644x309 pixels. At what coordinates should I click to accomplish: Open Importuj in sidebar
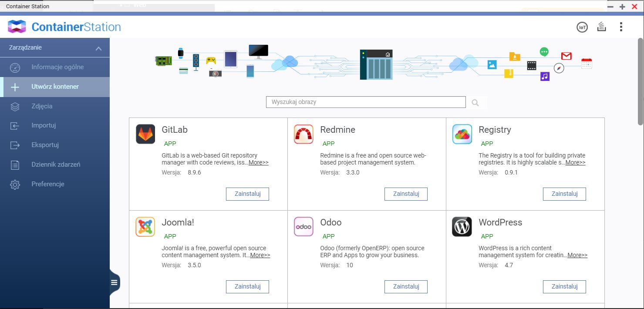55,125
